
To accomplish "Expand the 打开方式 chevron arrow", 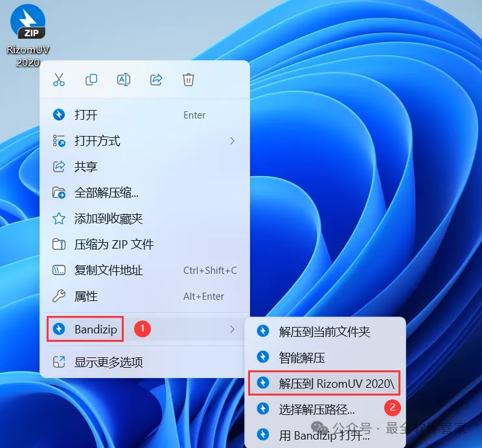I will click(x=233, y=141).
